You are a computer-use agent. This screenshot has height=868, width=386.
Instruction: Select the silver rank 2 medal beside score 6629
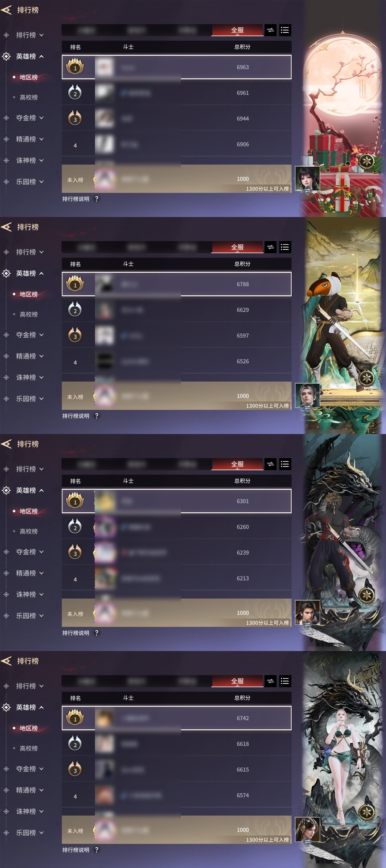pos(75,310)
